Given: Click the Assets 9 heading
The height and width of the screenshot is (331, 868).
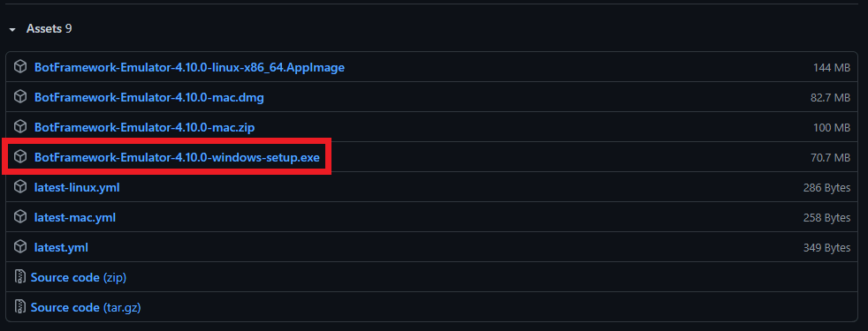Looking at the screenshot, I should [49, 29].
